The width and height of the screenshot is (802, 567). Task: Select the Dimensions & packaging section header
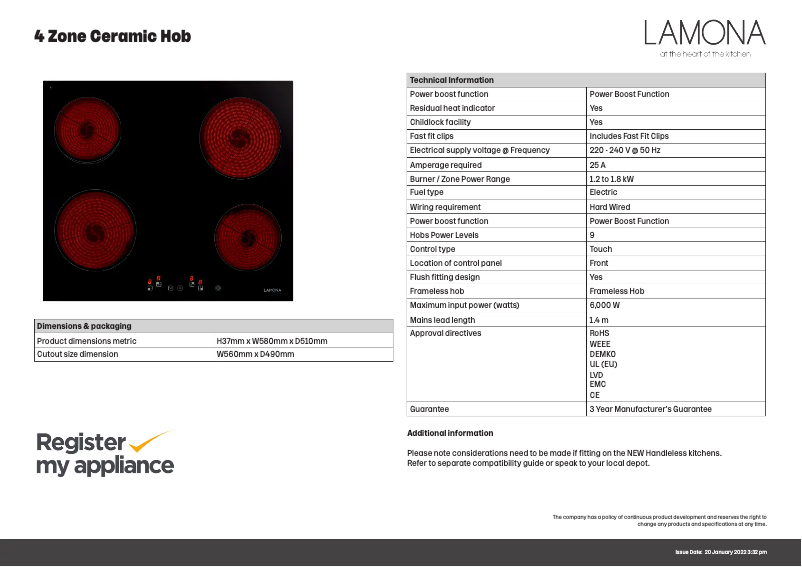click(84, 326)
